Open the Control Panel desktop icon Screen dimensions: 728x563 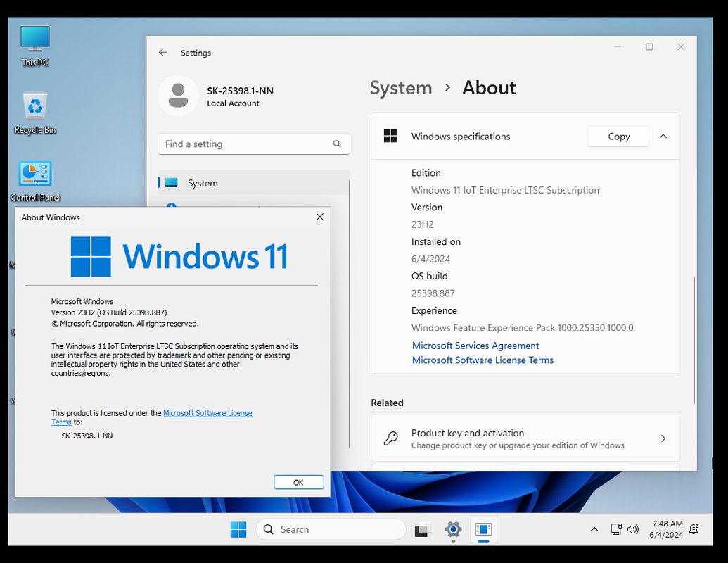[35, 181]
